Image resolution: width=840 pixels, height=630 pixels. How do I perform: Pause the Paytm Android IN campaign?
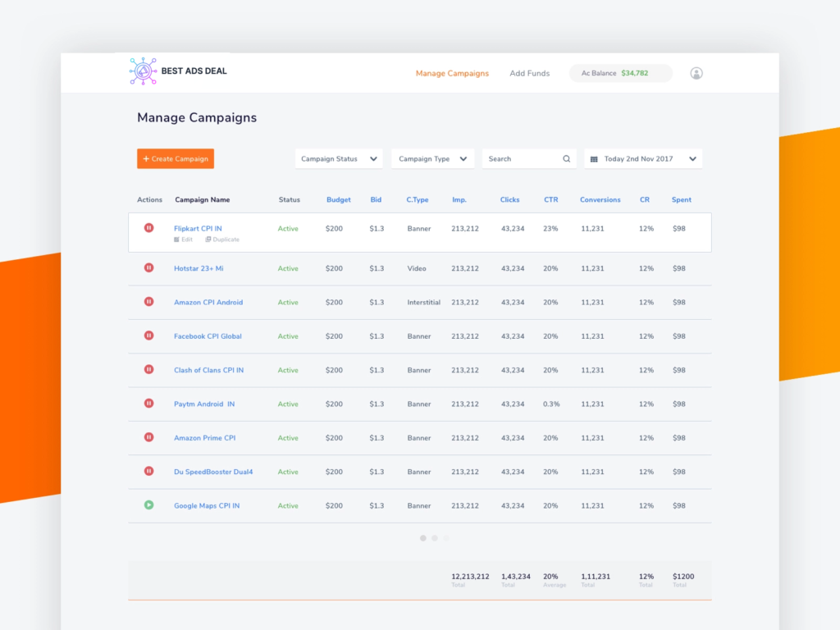(148, 403)
